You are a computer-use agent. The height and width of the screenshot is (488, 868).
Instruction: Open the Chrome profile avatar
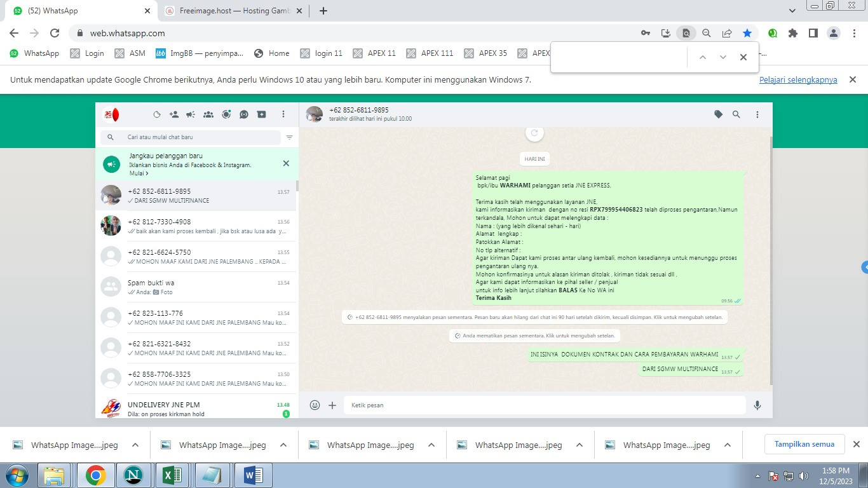(x=834, y=33)
